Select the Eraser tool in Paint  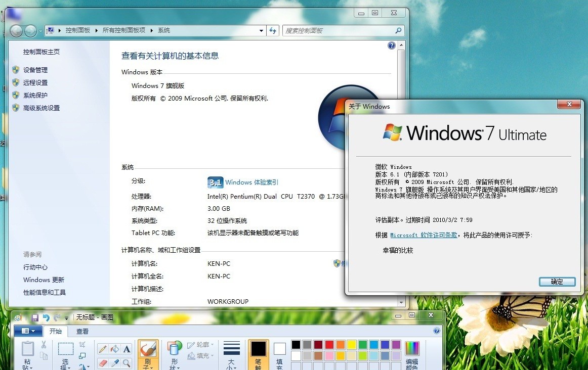pyautogui.click(x=102, y=362)
